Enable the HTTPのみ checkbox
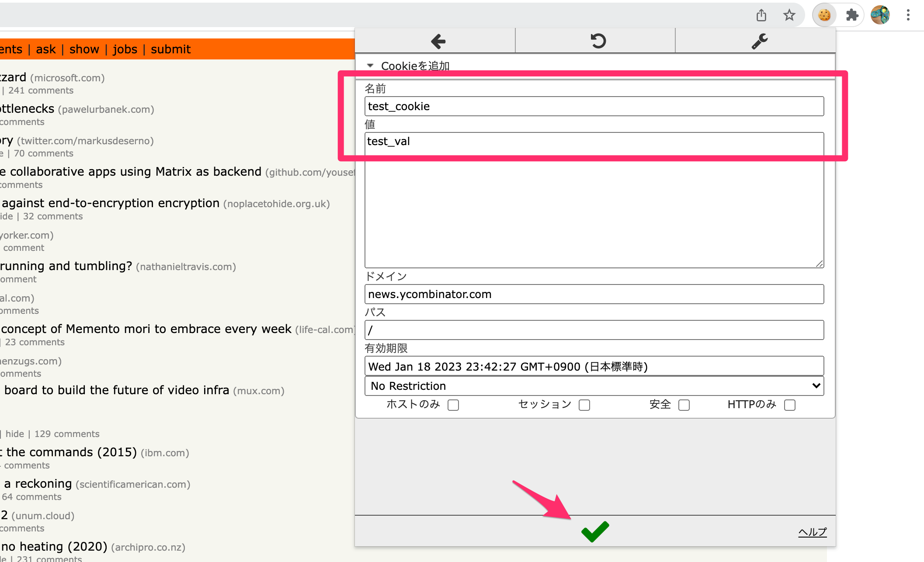This screenshot has height=562, width=924. click(x=790, y=405)
